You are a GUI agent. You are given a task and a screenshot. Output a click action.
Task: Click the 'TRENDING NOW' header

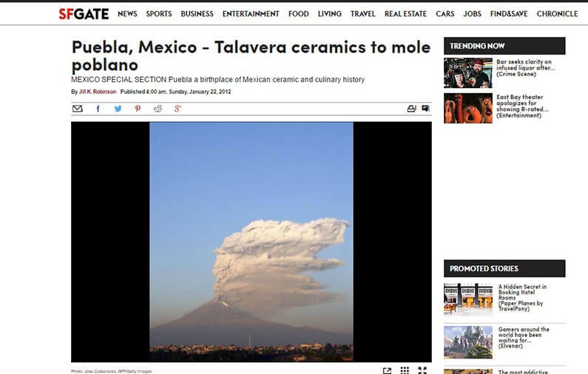504,46
